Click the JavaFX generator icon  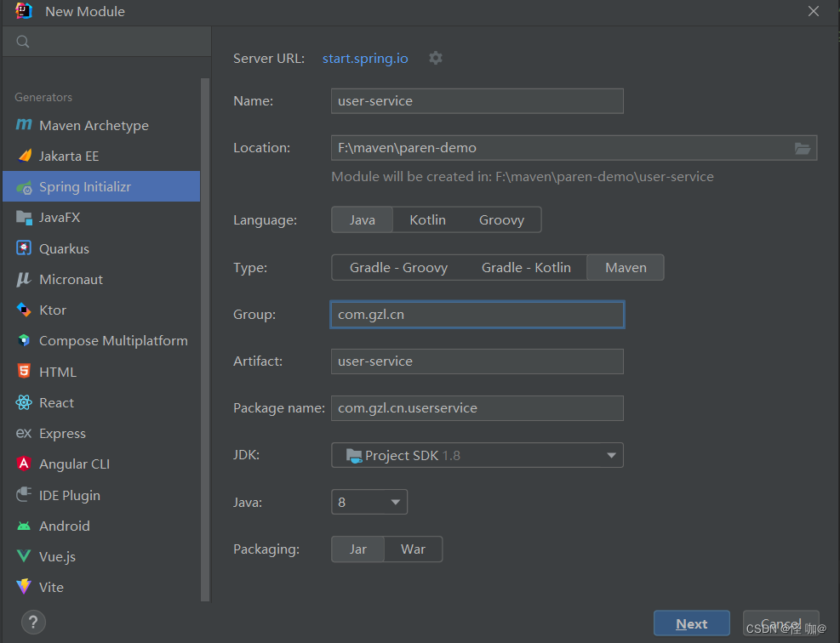(x=24, y=218)
